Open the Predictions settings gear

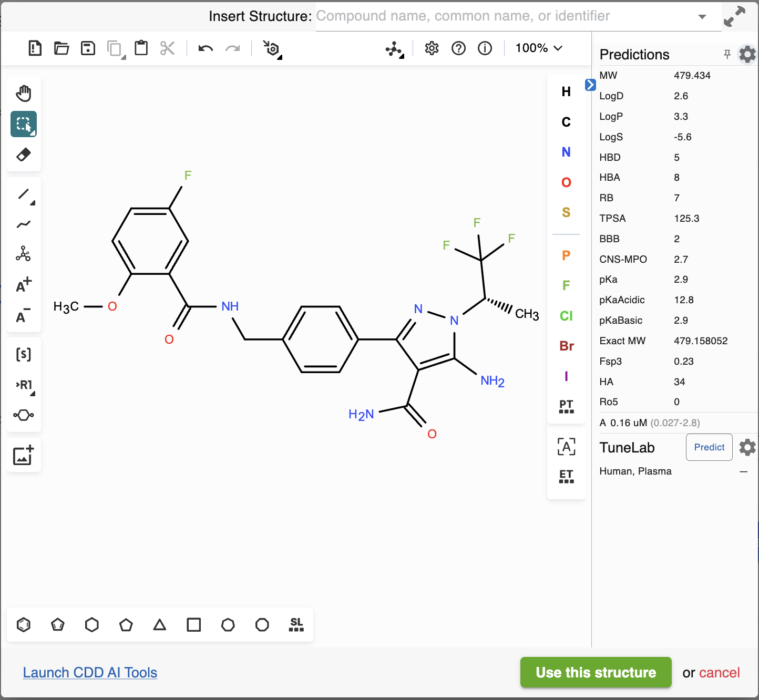(747, 54)
